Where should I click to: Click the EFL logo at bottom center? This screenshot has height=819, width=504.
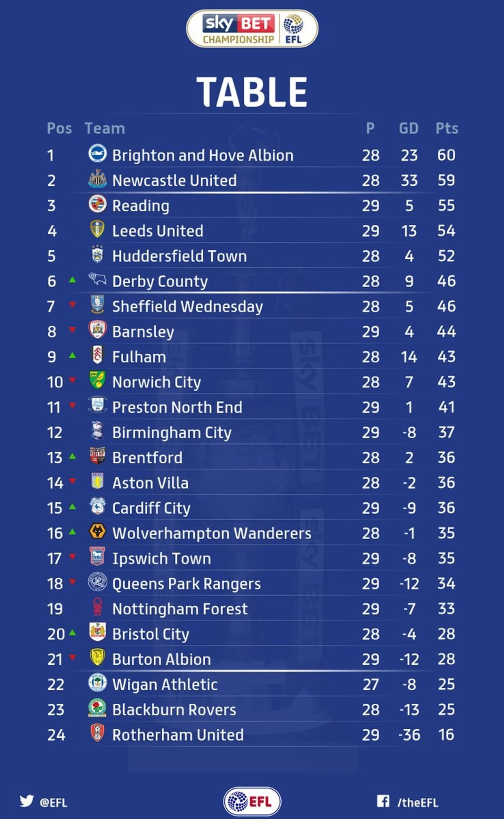(252, 801)
